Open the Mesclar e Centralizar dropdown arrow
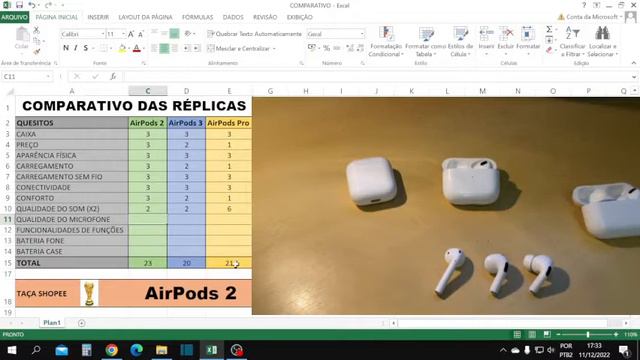The image size is (640, 360). [274, 49]
